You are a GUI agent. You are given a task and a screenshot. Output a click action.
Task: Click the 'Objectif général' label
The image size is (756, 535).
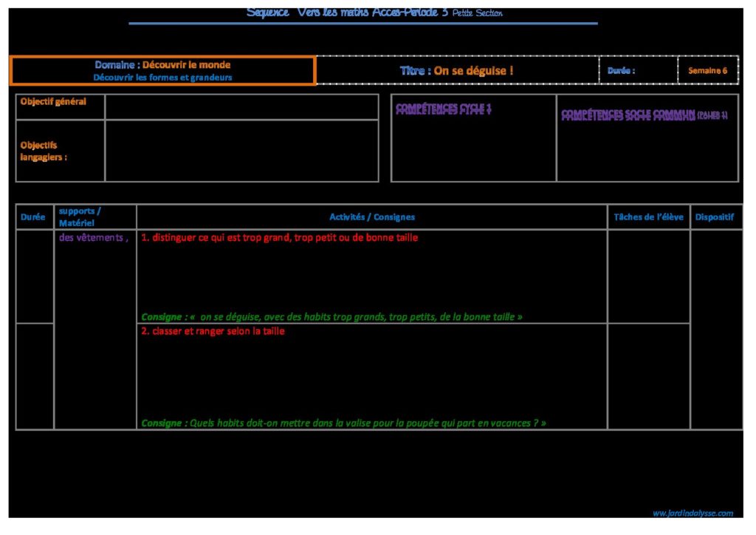tap(53, 102)
